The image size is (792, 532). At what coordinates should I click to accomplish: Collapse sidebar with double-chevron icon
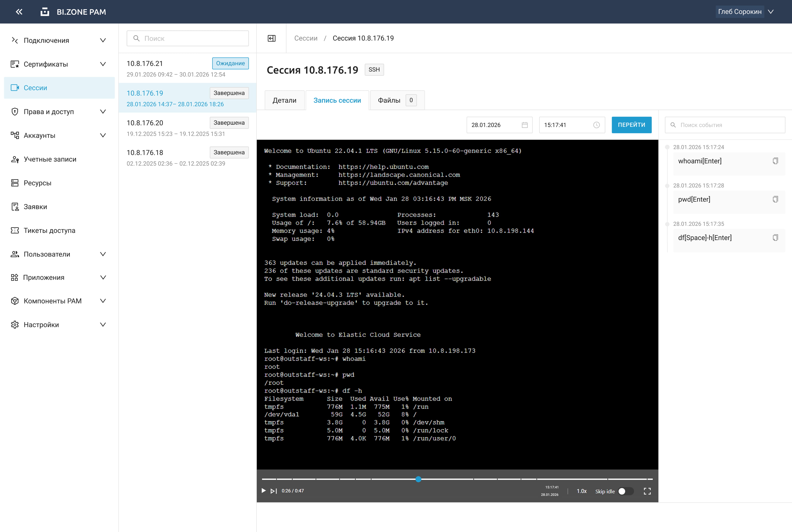[x=19, y=12]
